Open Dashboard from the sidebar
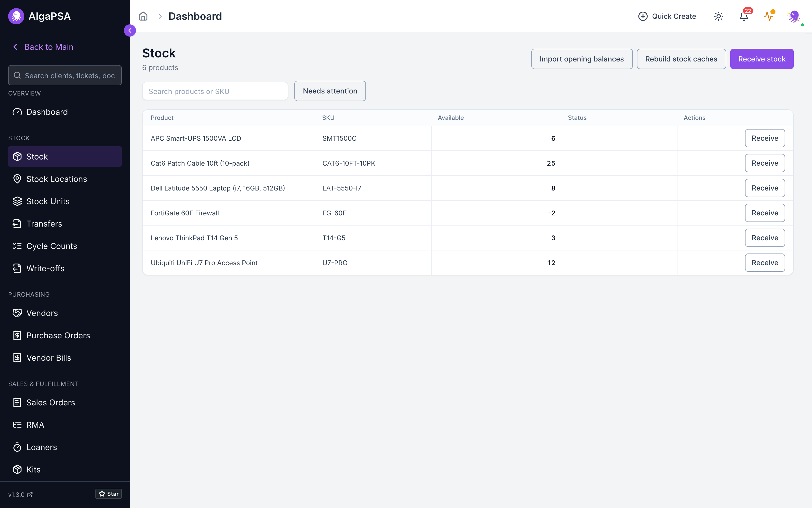Screen dimensions: 812x508 pos(65,112)
